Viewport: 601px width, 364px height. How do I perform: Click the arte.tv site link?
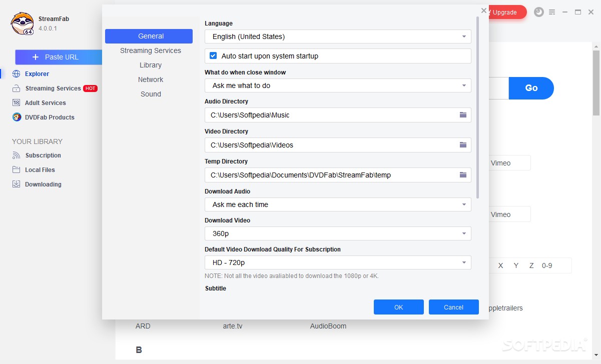point(233,326)
